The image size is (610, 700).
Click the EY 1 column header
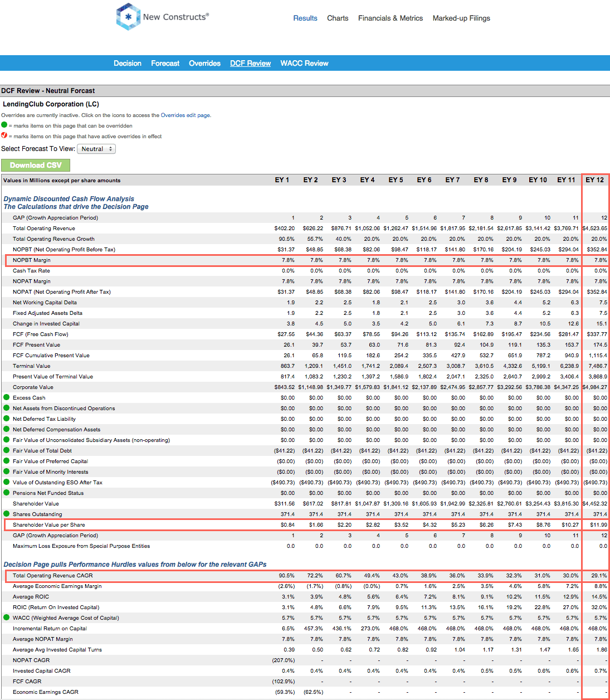[282, 180]
